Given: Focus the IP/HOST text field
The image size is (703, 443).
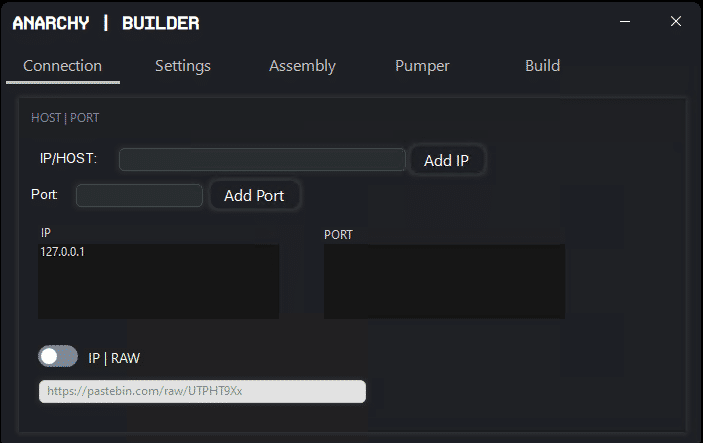Looking at the screenshot, I should point(262,160).
